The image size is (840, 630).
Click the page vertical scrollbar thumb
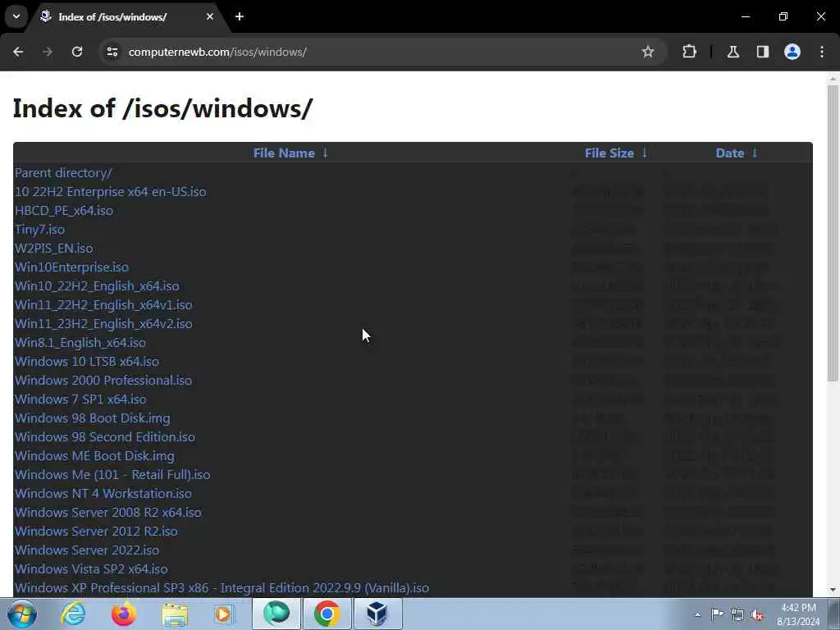tap(833, 233)
